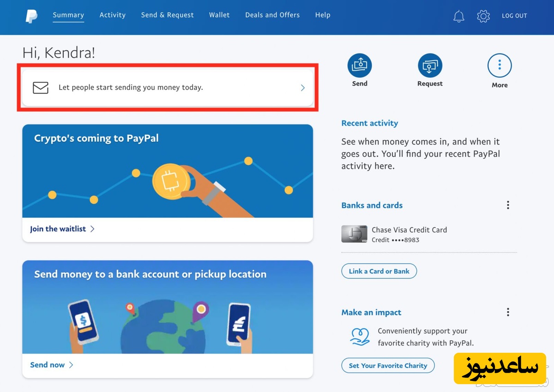Click the PayPal logo icon
Image resolution: width=554 pixels, height=392 pixels.
tap(31, 16)
